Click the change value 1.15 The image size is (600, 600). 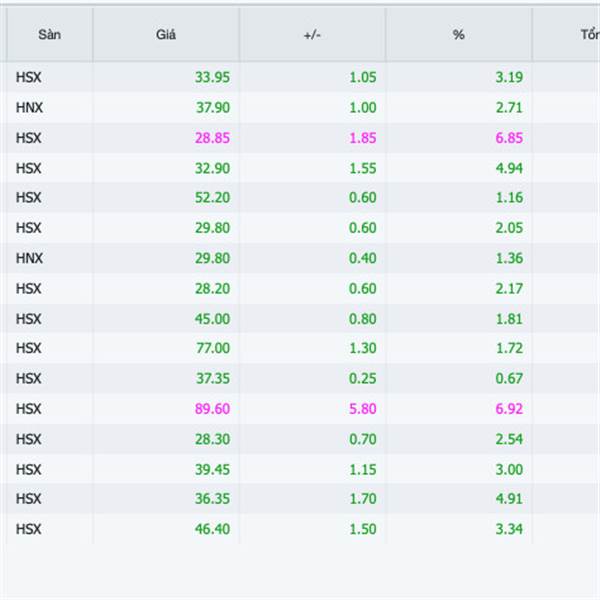tap(363, 469)
